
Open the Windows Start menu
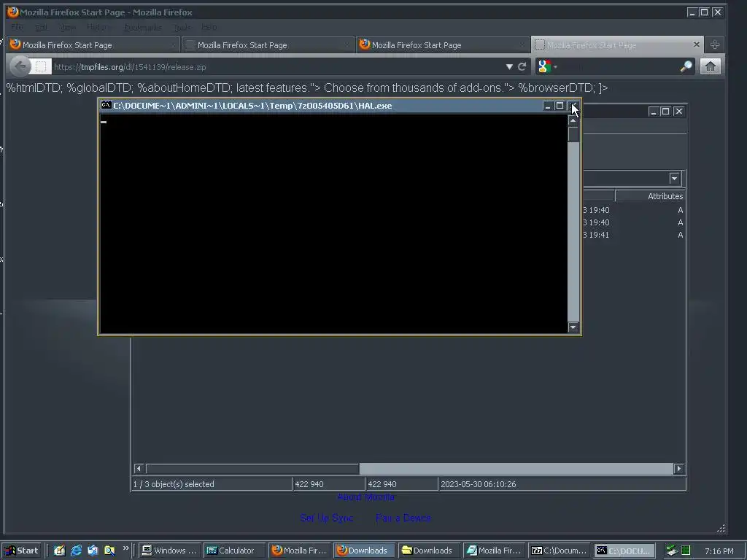tap(22, 551)
